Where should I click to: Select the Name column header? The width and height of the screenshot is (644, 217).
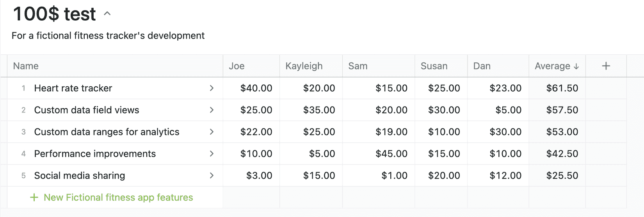pyautogui.click(x=26, y=66)
